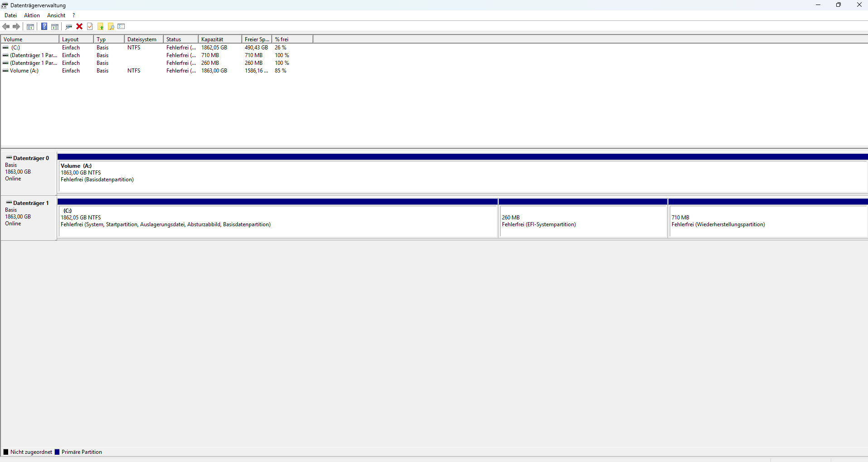The height and width of the screenshot is (462, 868).
Task: Click the folder with green arrow icon
Action: click(x=101, y=27)
